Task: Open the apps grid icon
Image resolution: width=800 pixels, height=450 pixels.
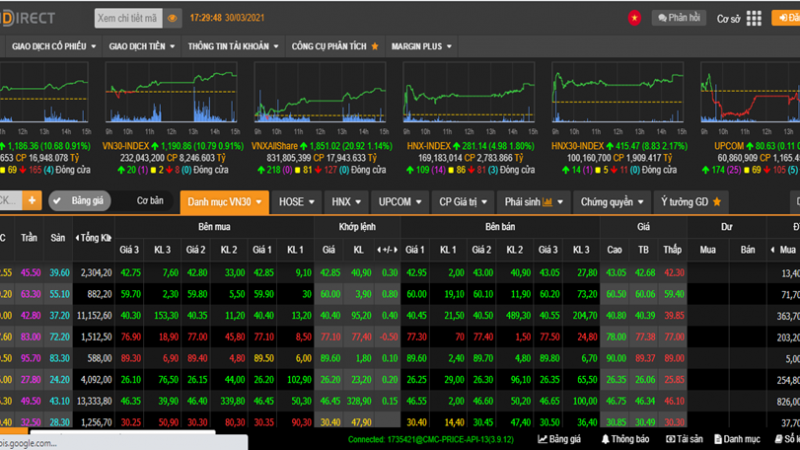Action: (x=754, y=18)
